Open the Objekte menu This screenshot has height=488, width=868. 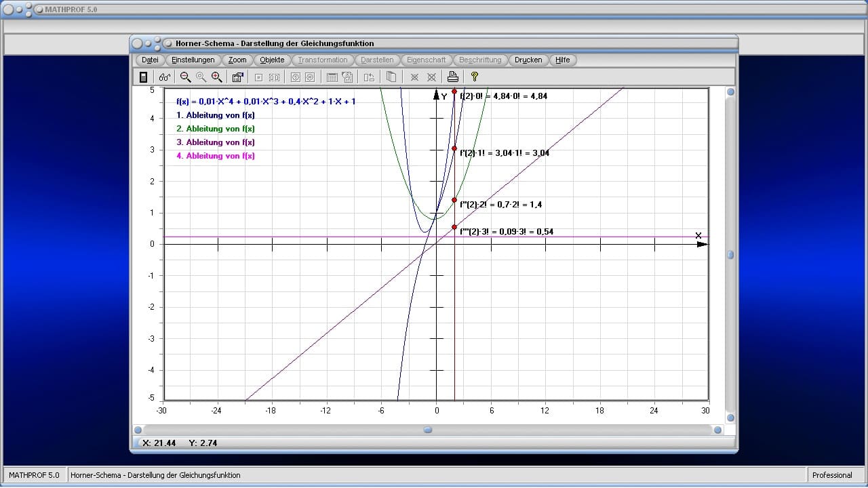273,60
